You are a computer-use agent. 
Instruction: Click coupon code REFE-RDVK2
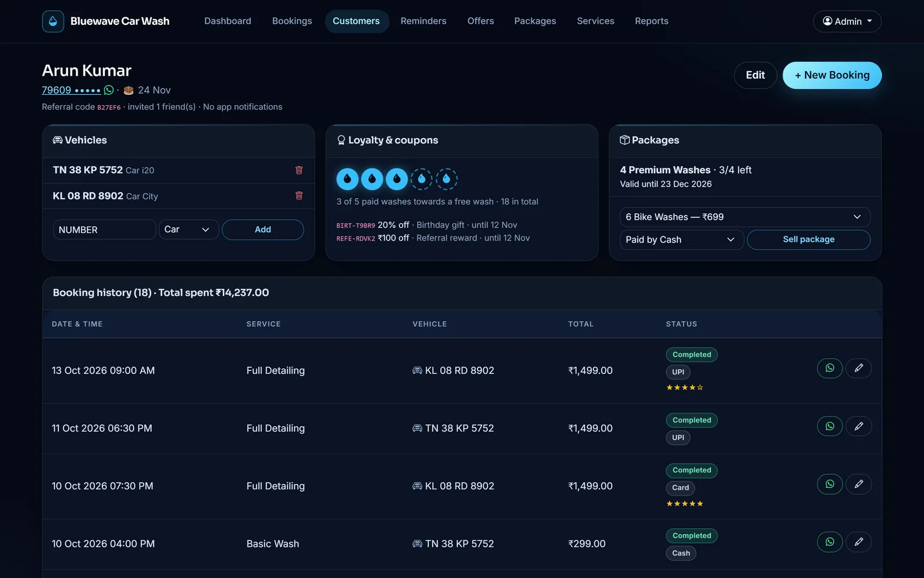point(356,238)
